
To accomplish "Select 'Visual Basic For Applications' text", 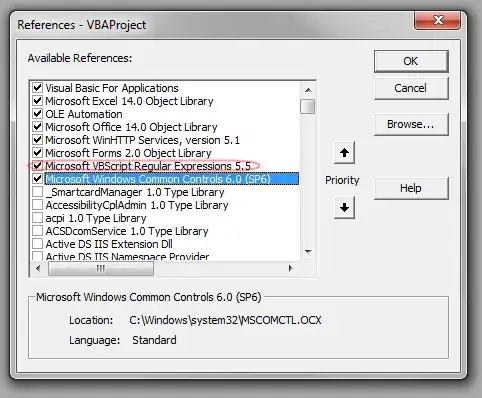I will click(x=112, y=88).
